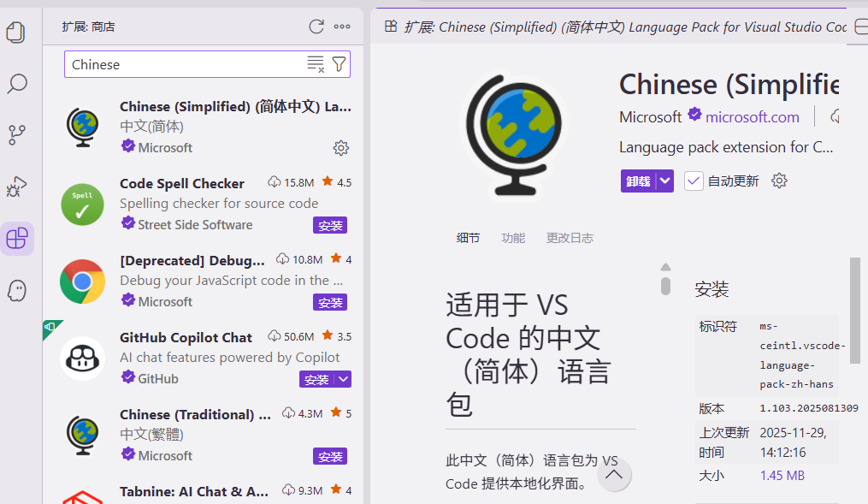Click the version 1.103.2025081309 value
Image resolution: width=868 pixels, height=504 pixels.
[x=809, y=408]
